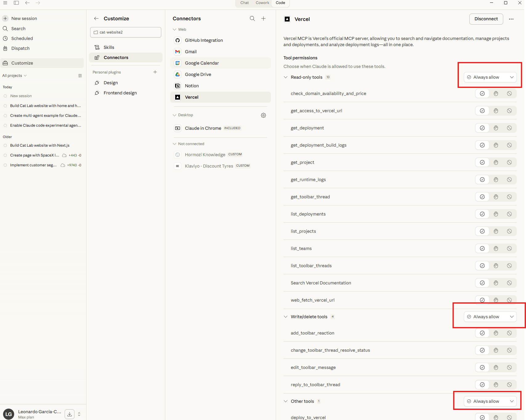Open the Scheduled page
Viewport: 526px width, 420px height.
click(x=42, y=38)
